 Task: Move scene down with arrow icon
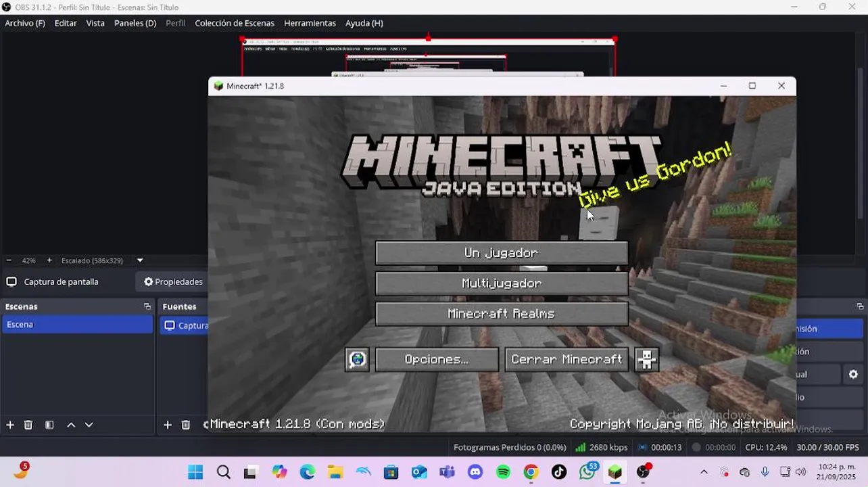click(x=89, y=425)
